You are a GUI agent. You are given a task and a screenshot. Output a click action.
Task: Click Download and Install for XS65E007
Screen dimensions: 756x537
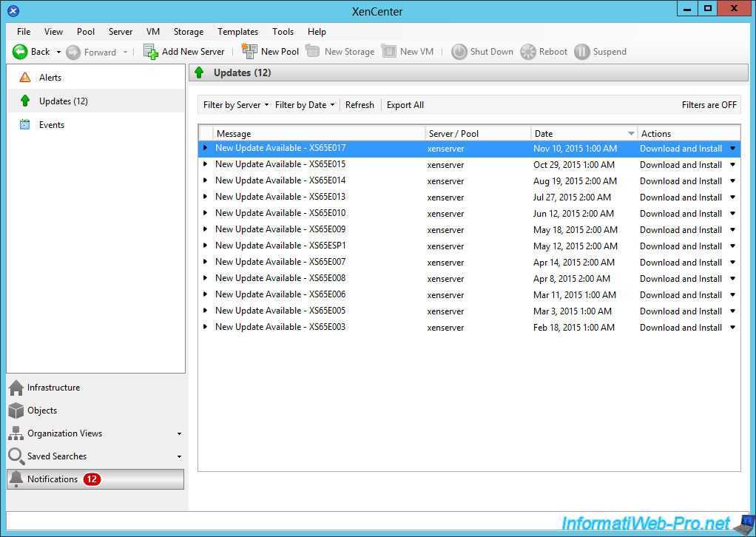coord(681,263)
